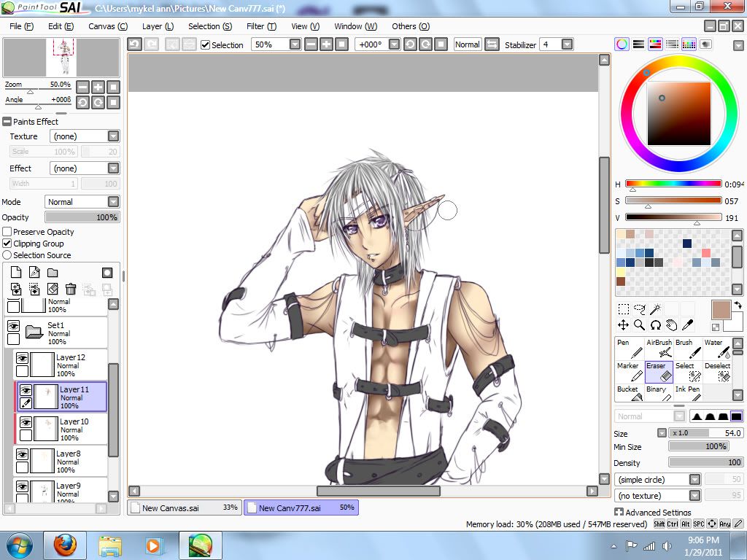
Task: Select Layer12 in the layer list
Action: click(x=61, y=365)
